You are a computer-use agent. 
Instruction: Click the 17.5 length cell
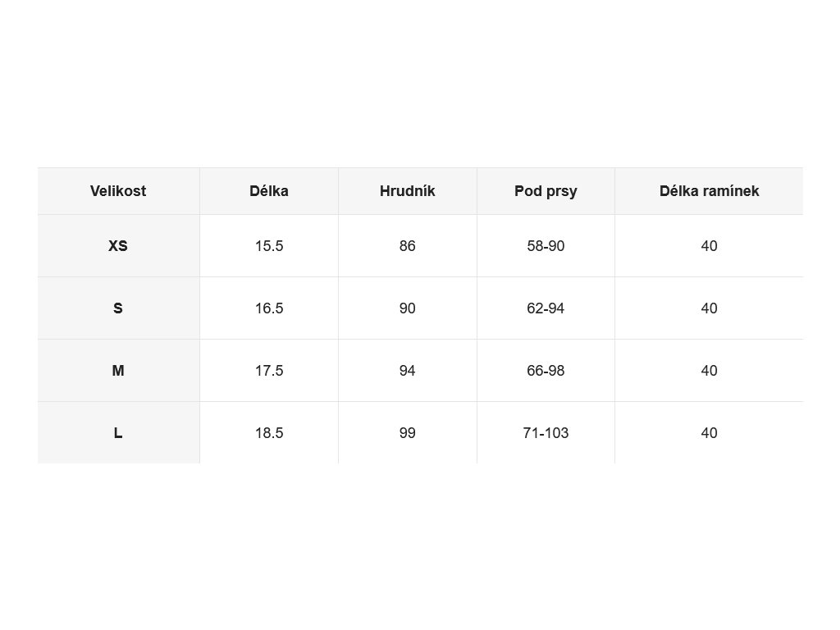[269, 370]
